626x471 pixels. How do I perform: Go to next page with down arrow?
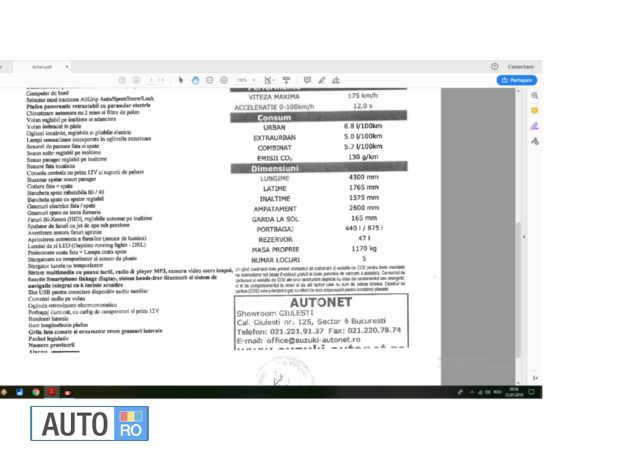136,79
